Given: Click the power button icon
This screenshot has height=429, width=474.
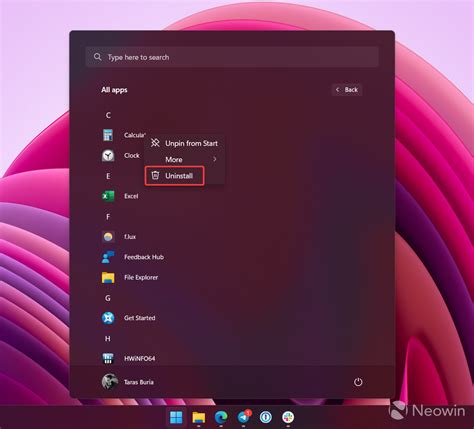Looking at the screenshot, I should 358,382.
